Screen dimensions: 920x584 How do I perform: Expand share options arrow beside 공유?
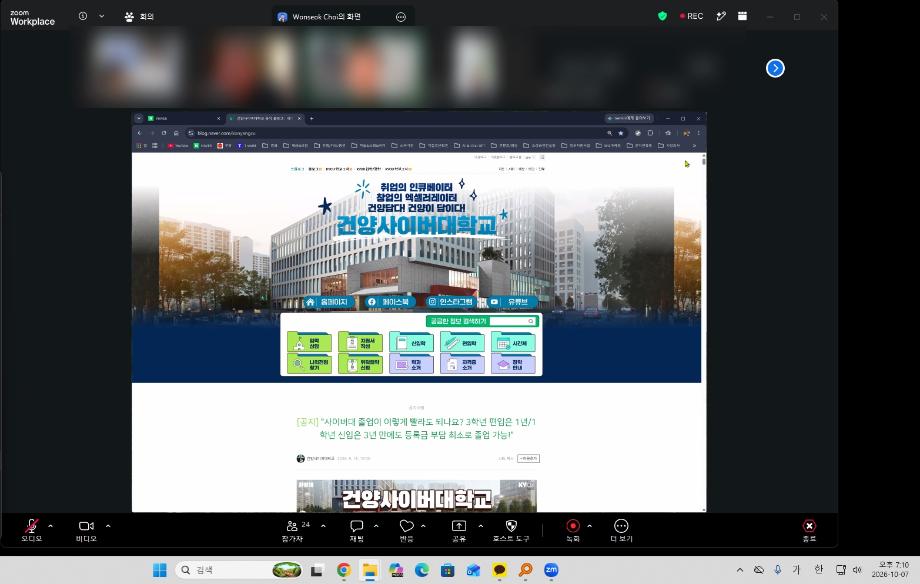point(481,526)
